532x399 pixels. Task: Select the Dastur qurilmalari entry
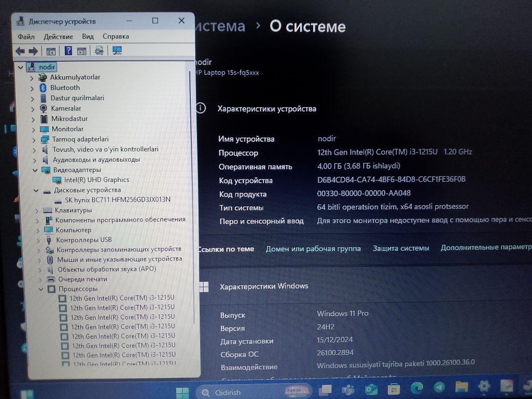click(77, 98)
